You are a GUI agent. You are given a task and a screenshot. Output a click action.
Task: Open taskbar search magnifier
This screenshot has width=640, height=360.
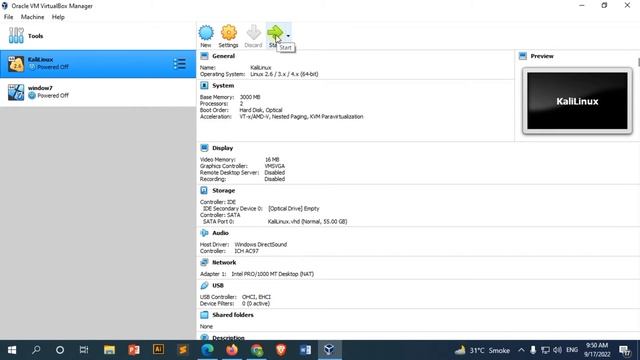(36, 350)
